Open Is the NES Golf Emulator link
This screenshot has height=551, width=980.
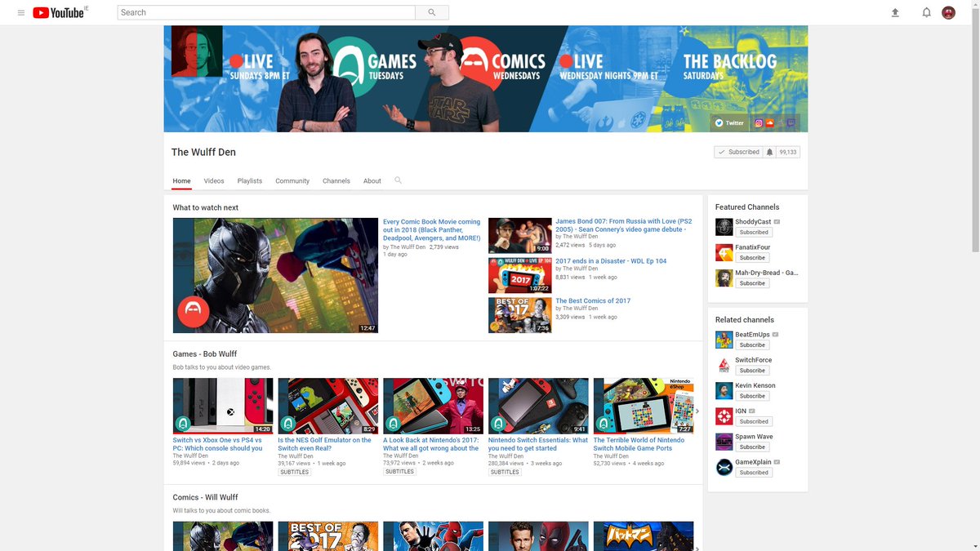pos(325,444)
